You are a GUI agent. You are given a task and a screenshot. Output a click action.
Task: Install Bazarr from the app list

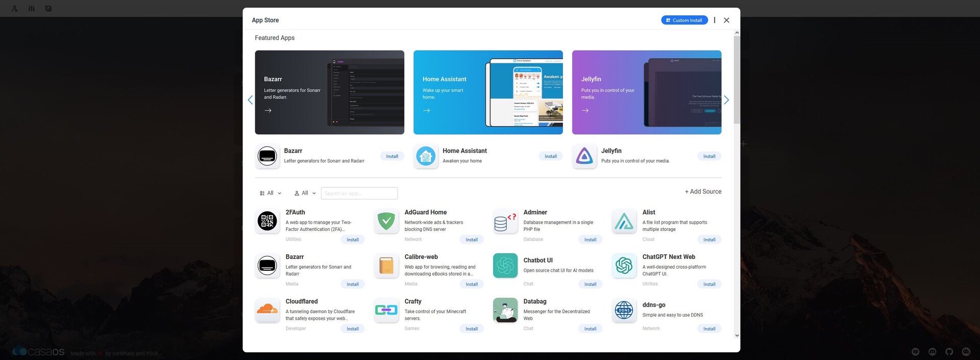(353, 284)
